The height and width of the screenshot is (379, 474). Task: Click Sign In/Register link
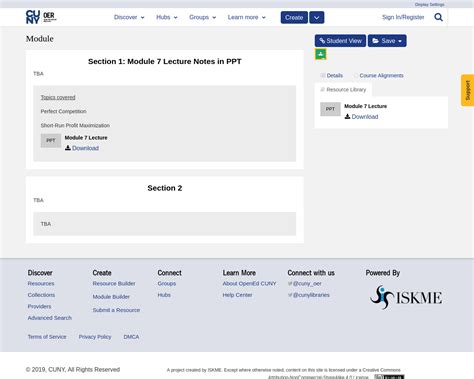(x=403, y=17)
